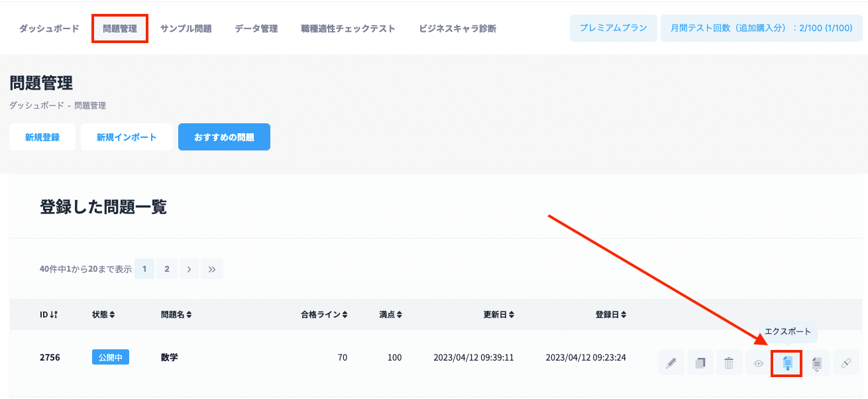The image size is (868, 399).
Task: Sort by the 状態 column header
Action: tap(103, 314)
